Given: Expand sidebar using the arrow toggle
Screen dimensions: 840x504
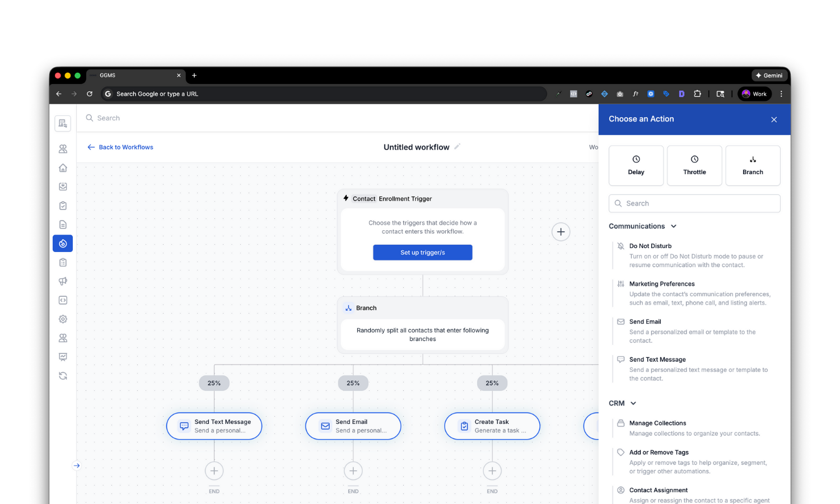Looking at the screenshot, I should (x=77, y=465).
